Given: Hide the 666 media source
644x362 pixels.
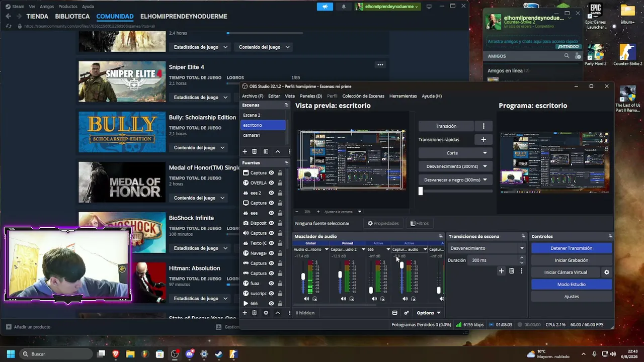Looking at the screenshot, I should coord(271,304).
